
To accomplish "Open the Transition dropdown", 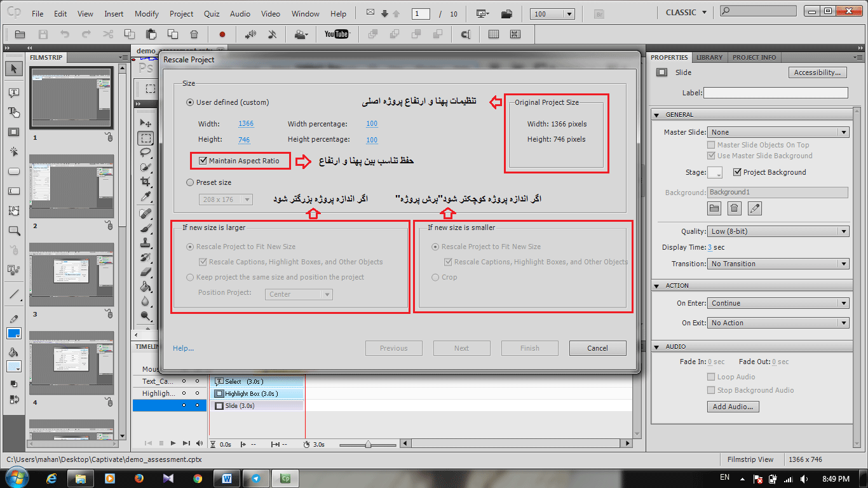I will 778,264.
